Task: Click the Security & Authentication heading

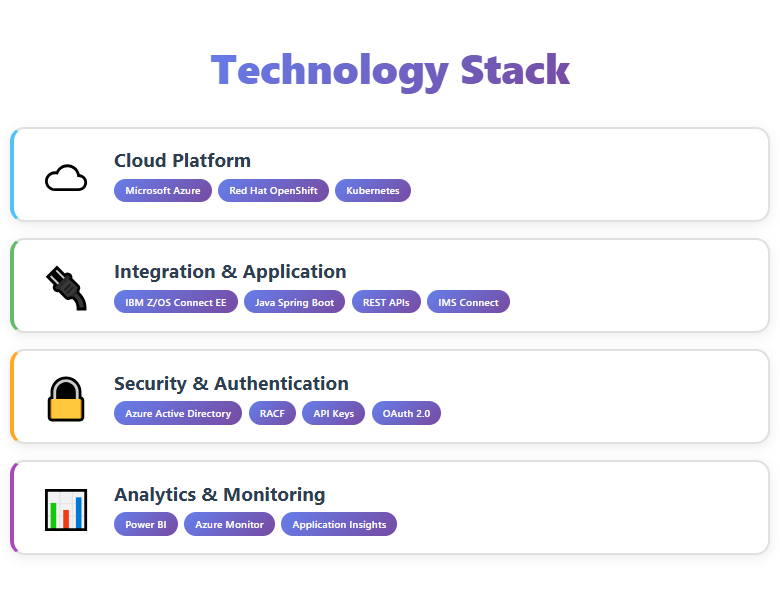Action: (x=231, y=383)
